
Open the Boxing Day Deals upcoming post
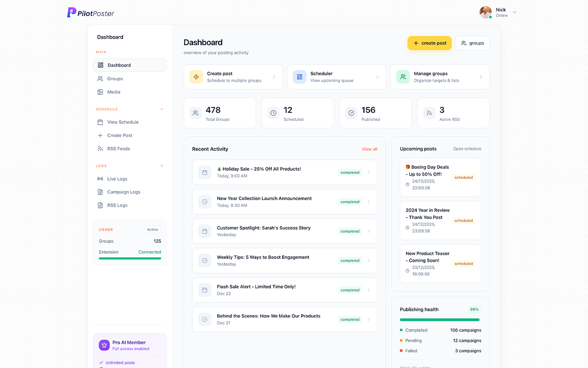[x=441, y=178]
